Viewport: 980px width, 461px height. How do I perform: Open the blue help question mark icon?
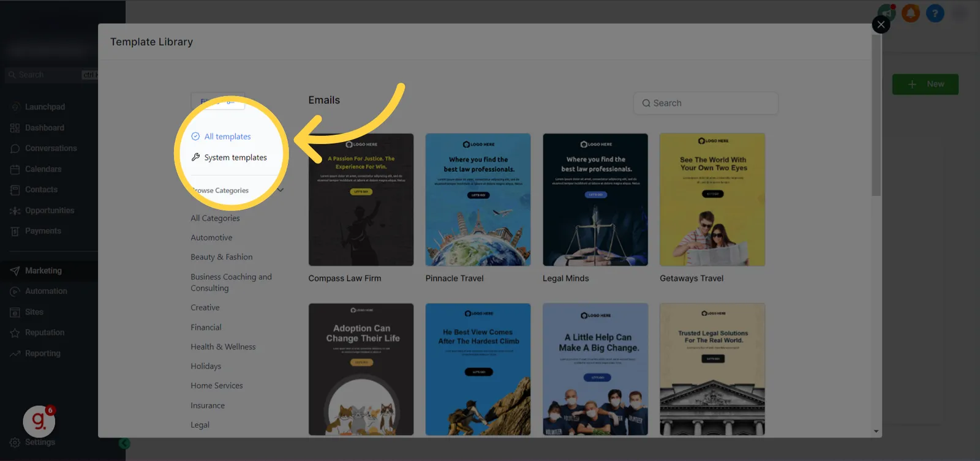(x=935, y=13)
